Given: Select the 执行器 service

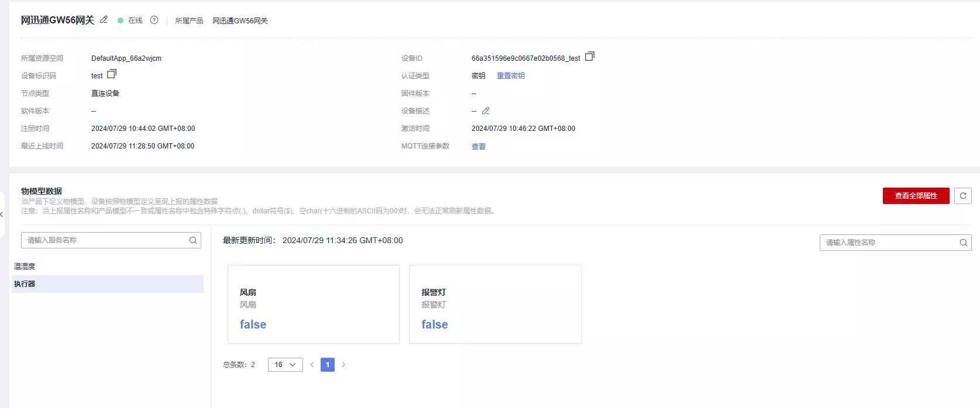Looking at the screenshot, I should click(25, 284).
